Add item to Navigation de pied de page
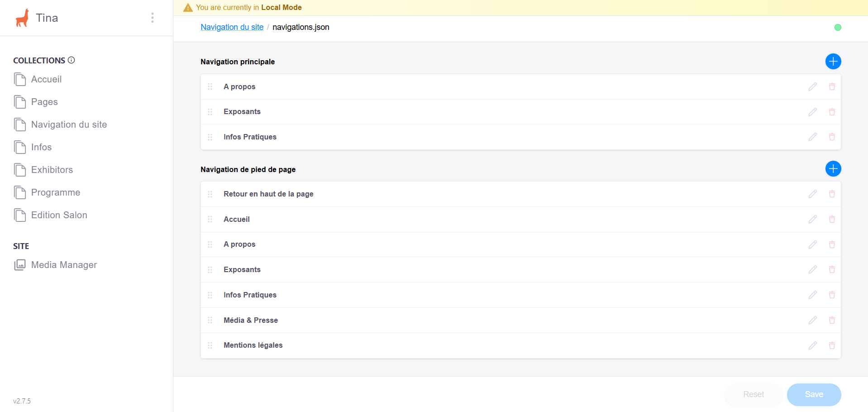868x412 pixels. pos(833,169)
